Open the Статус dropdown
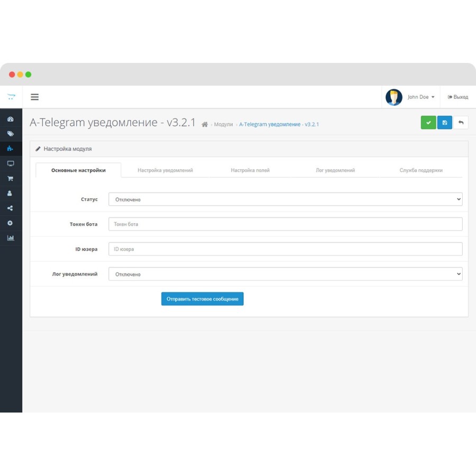The height and width of the screenshot is (476, 476). click(286, 199)
